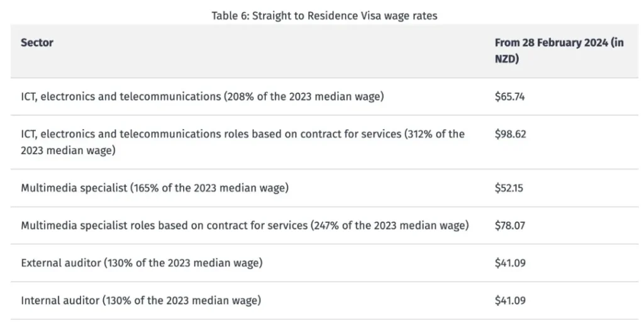This screenshot has width=644, height=328.
Task: Select the $52.15 wage rate cell
Action: coord(509,188)
